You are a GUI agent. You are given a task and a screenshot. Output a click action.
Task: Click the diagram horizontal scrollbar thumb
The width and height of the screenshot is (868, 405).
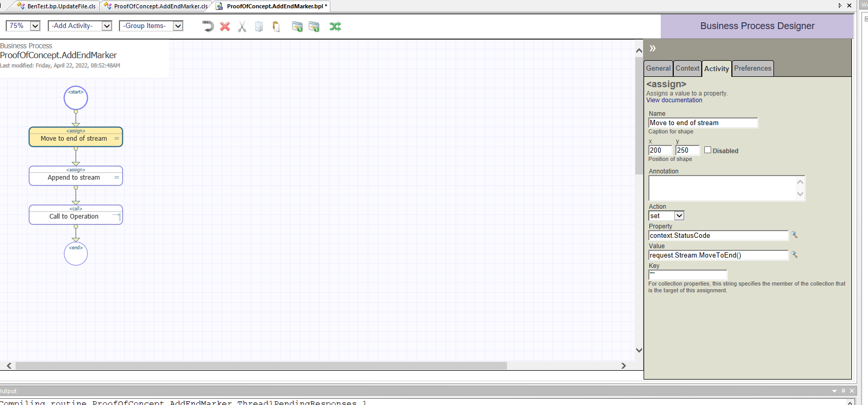261,366
